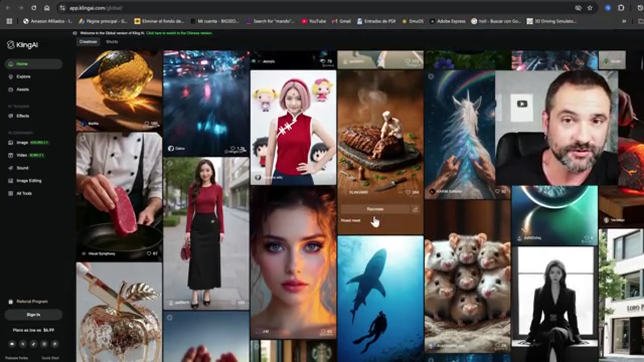The height and width of the screenshot is (362, 644).
Task: Click the browser home icon
Action: pos(47,8)
